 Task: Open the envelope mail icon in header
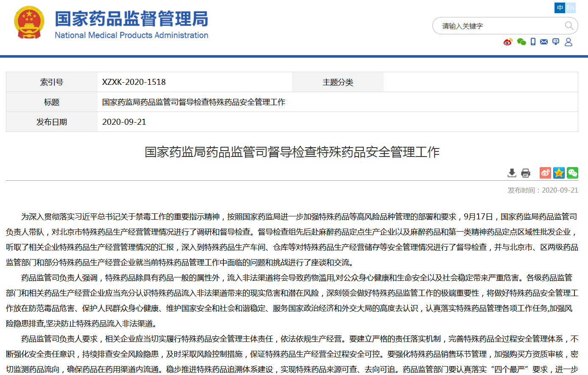pyautogui.click(x=544, y=42)
